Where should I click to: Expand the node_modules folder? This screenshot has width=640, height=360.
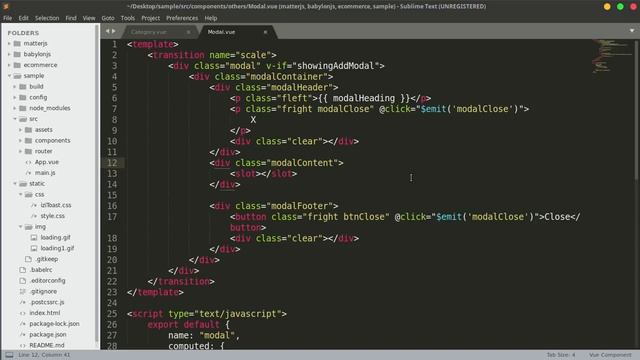pyautogui.click(x=15, y=108)
